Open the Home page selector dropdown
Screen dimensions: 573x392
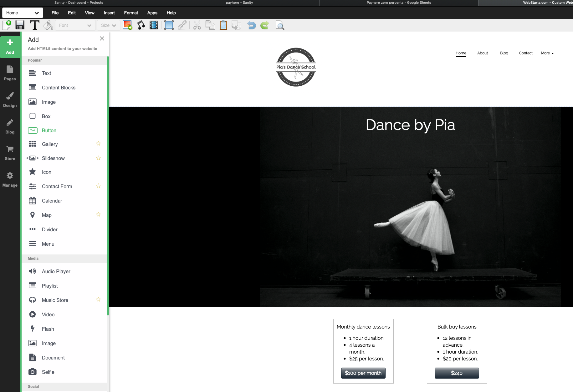tap(23, 13)
